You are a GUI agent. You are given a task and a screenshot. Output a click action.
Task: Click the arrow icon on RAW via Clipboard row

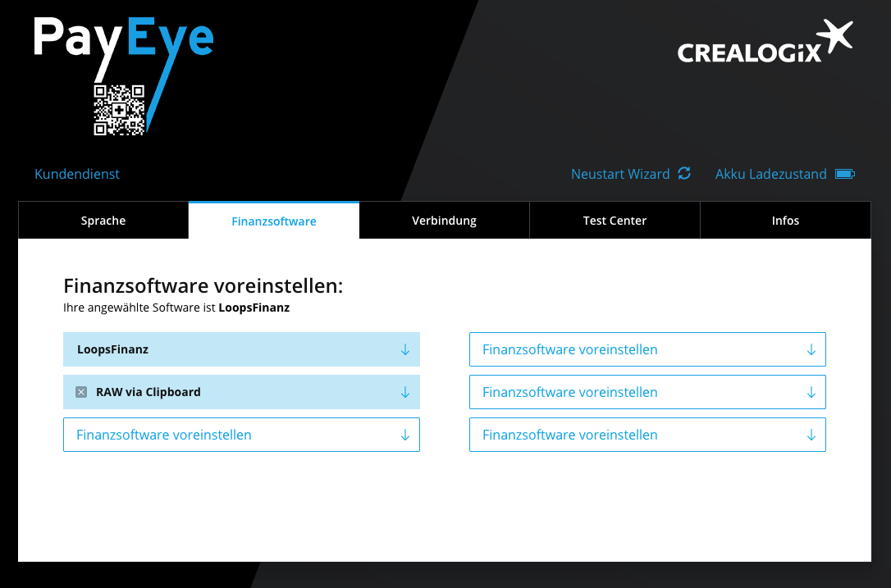tap(404, 392)
